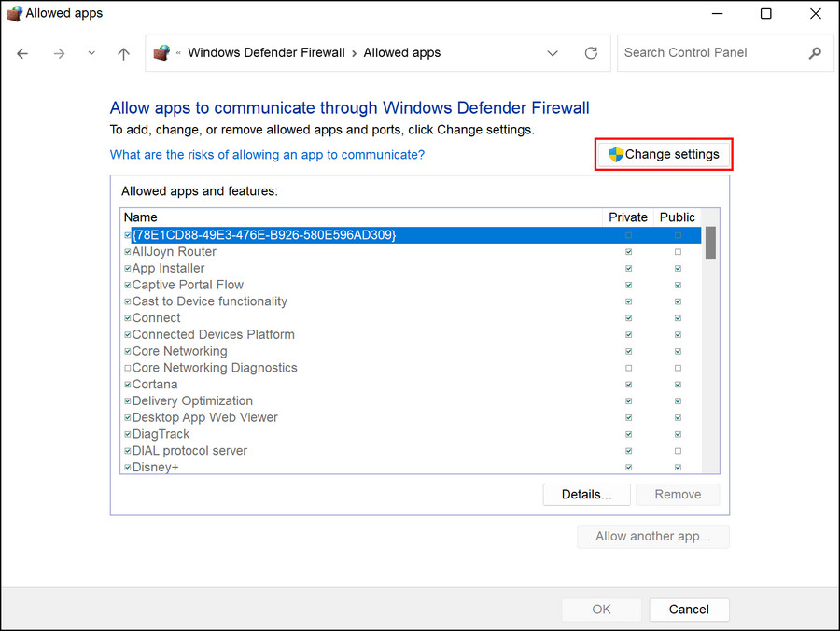Toggle the AllJoyn Router name checkbox

point(127,252)
